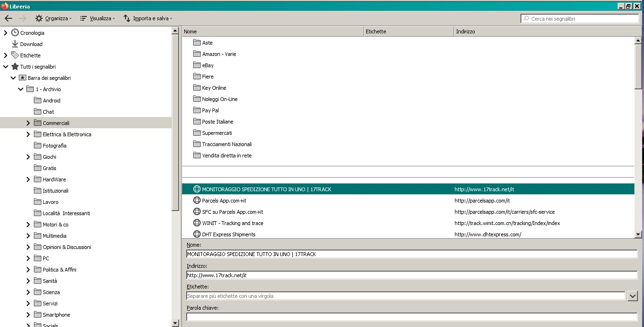The height and width of the screenshot is (327, 644).
Task: Click the eBay folder icon
Action: coord(197,65)
